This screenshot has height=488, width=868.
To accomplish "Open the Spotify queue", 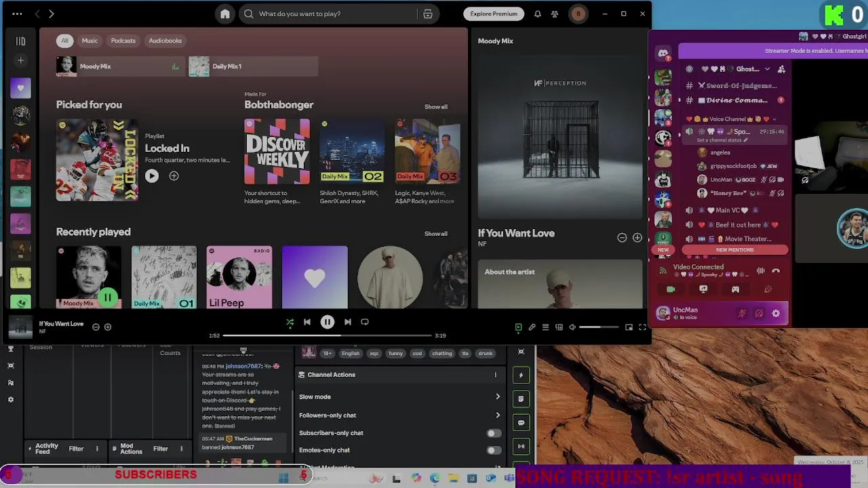I will (545, 327).
